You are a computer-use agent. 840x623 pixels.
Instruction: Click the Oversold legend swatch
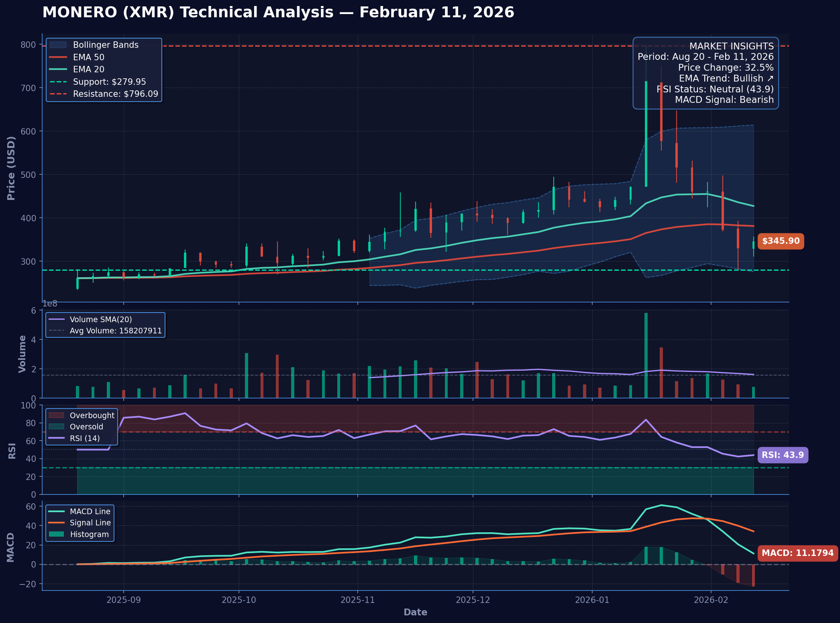coord(56,427)
